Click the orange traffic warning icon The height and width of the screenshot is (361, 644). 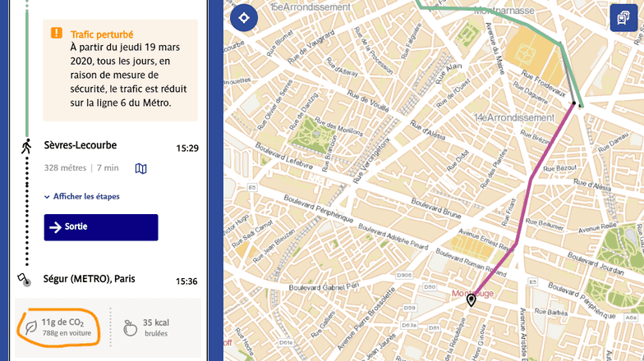(x=56, y=34)
